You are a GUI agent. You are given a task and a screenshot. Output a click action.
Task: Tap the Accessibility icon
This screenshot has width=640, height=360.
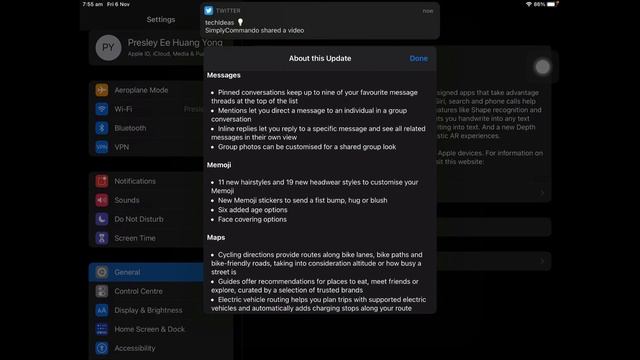click(102, 348)
